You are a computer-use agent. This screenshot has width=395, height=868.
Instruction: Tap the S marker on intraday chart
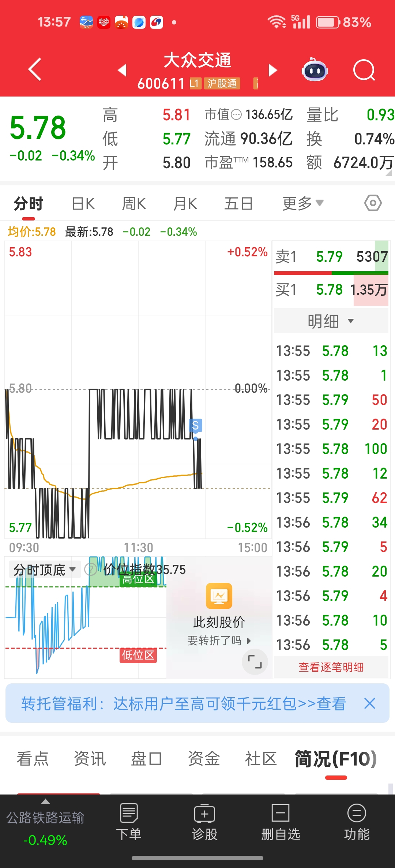click(195, 426)
